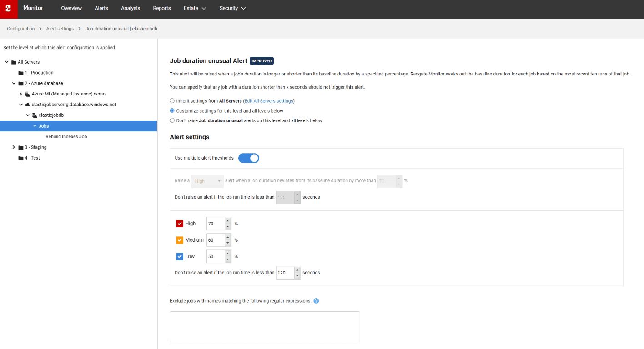
Task: Click the folder icon for 1 - Production
Action: [21, 73]
